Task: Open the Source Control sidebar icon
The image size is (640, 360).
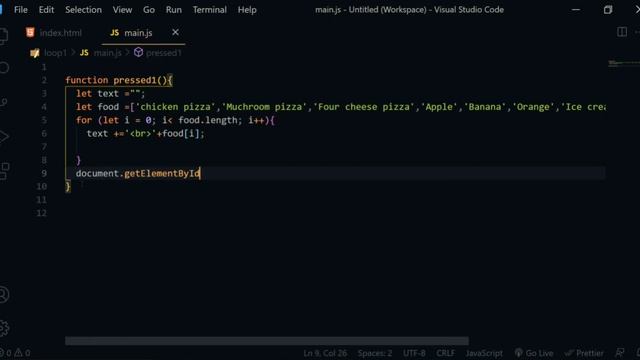Action: pos(4,102)
